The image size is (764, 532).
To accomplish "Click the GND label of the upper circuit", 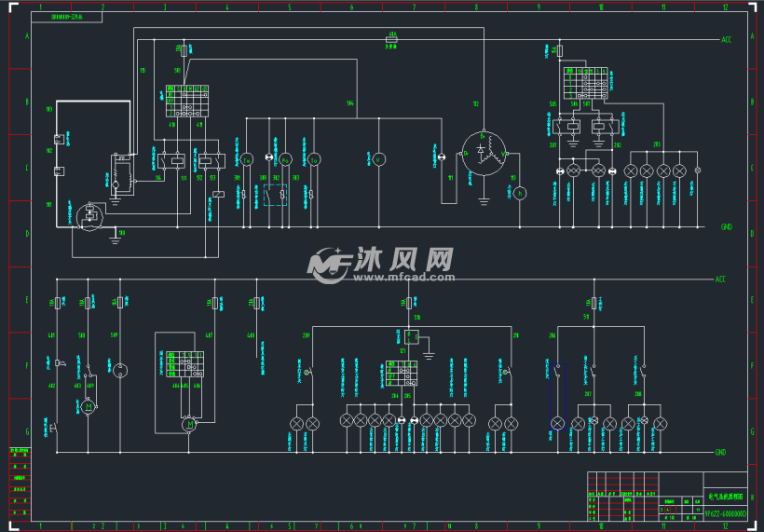I will click(727, 227).
